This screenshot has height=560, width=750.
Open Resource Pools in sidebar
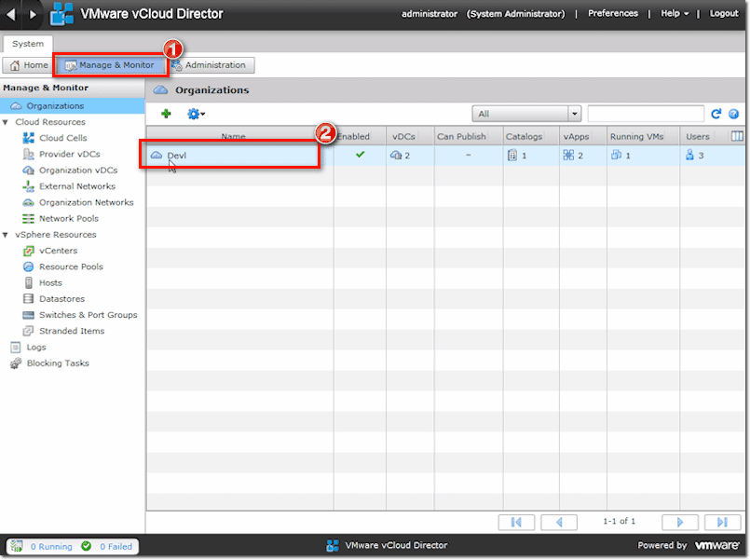(x=71, y=266)
